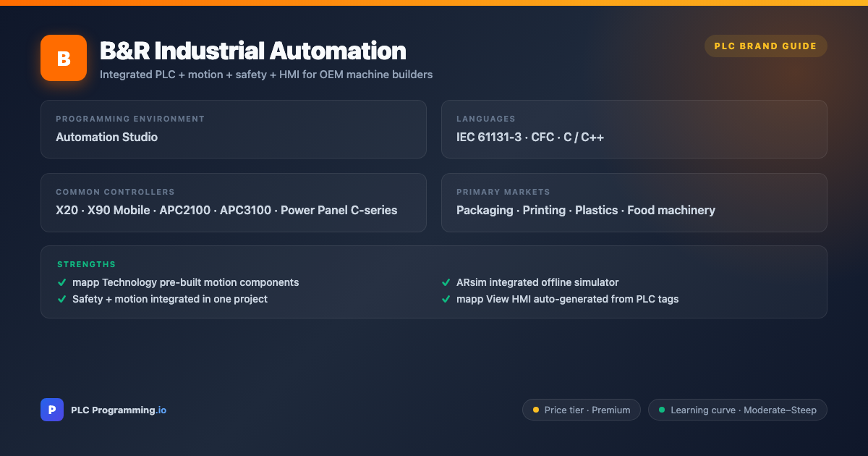868x456 pixels.
Task: Select the Learning curve · Moderate–Steep pill
Action: (x=738, y=410)
